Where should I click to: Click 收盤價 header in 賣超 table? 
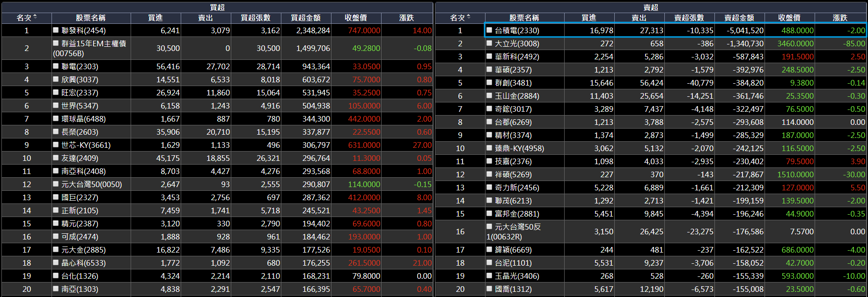click(789, 18)
